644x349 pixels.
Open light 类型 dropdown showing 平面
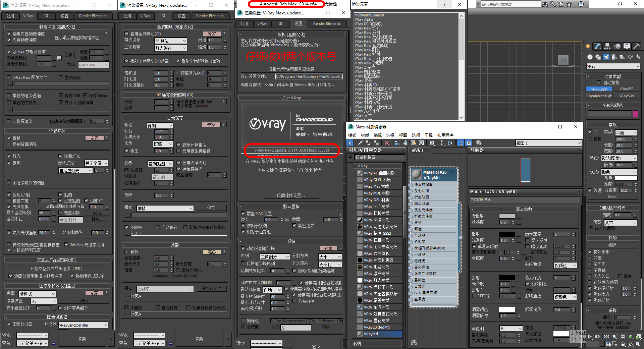coord(626,133)
